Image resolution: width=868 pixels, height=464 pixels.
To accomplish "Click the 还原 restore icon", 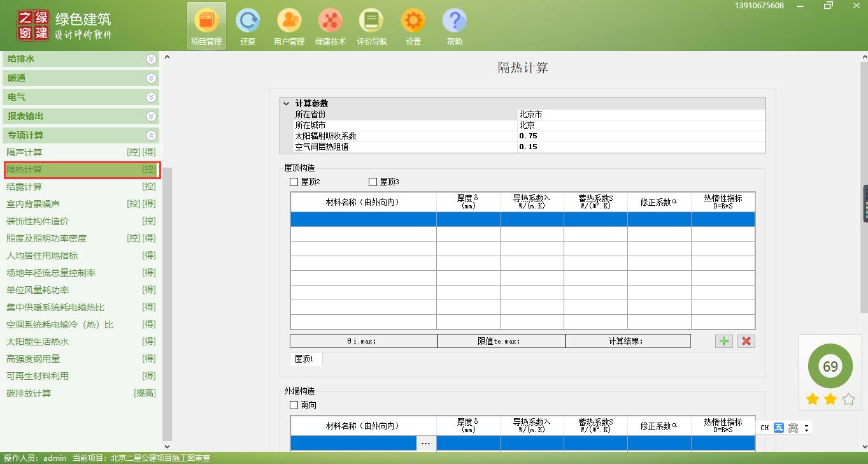I will 248,26.
